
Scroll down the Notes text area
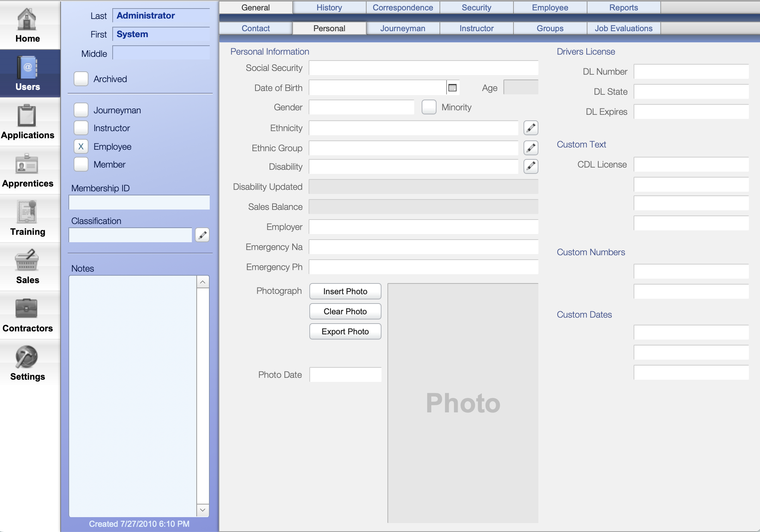(x=204, y=511)
